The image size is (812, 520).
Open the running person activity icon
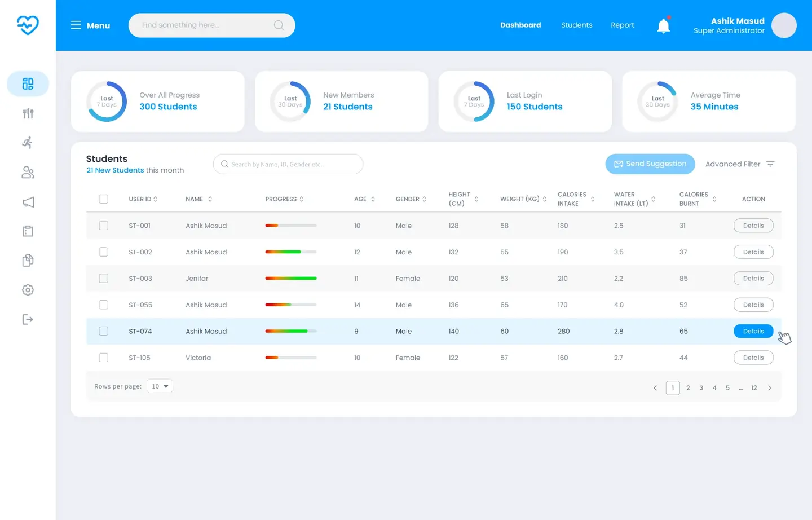click(28, 143)
